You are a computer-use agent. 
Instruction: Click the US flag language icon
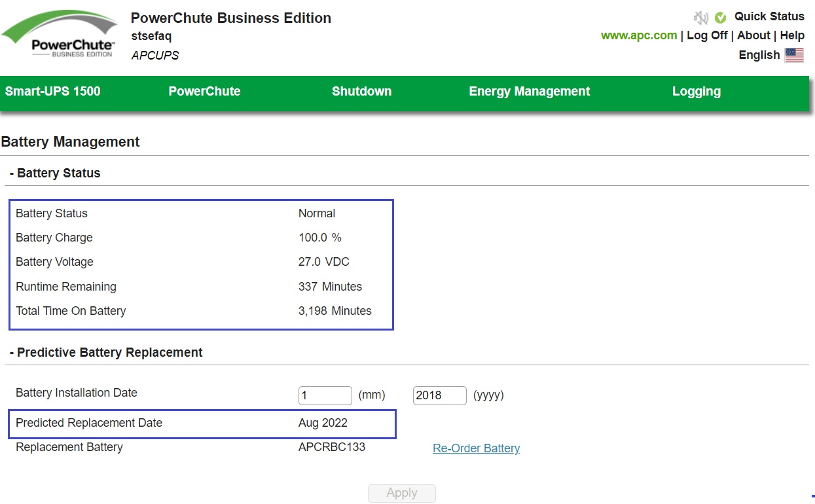tap(794, 55)
